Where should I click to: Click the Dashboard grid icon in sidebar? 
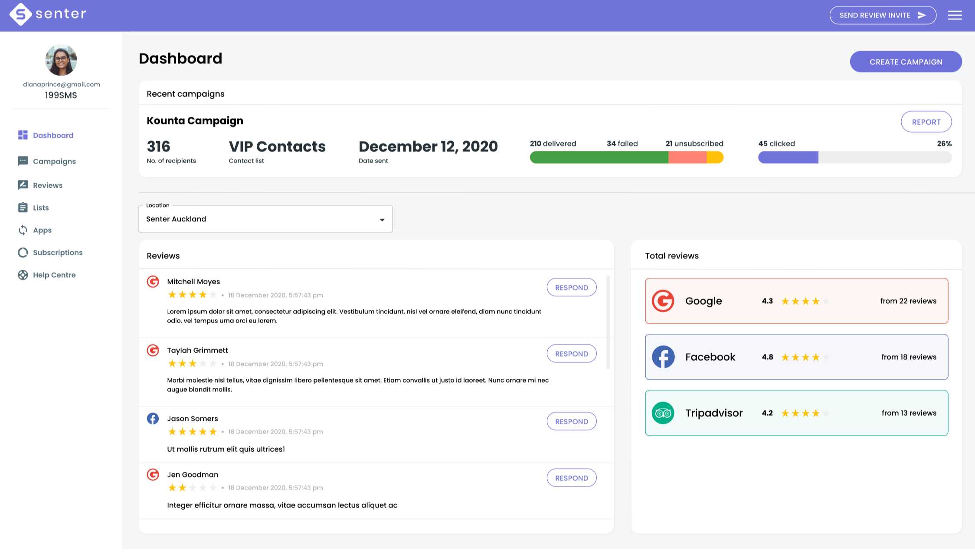(x=23, y=135)
